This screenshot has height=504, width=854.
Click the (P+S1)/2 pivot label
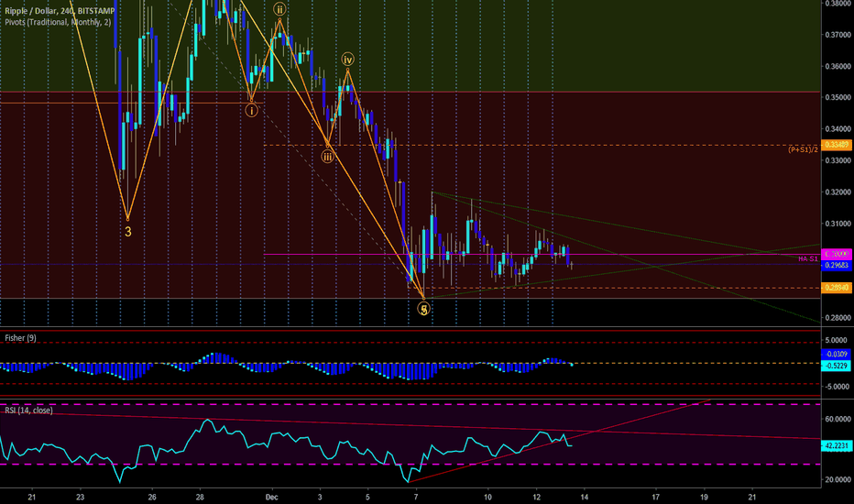tap(803, 149)
